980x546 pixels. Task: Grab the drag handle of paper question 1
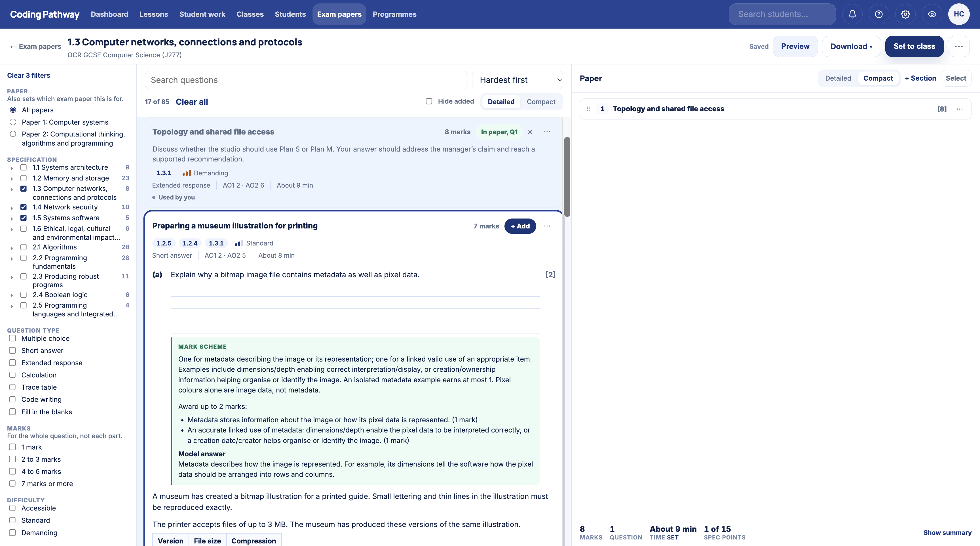[588, 109]
